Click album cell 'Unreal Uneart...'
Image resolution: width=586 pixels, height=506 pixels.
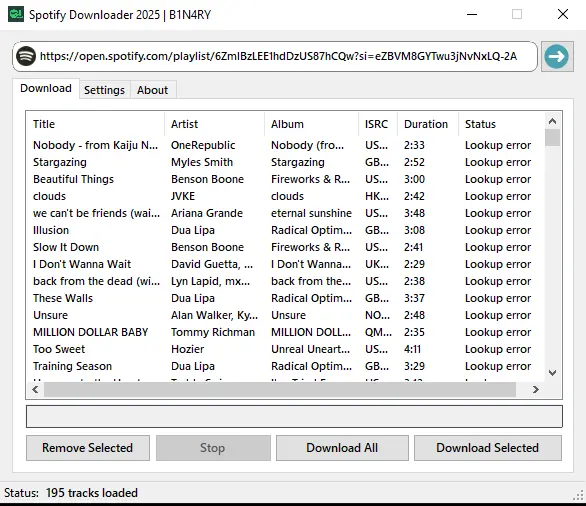click(311, 349)
